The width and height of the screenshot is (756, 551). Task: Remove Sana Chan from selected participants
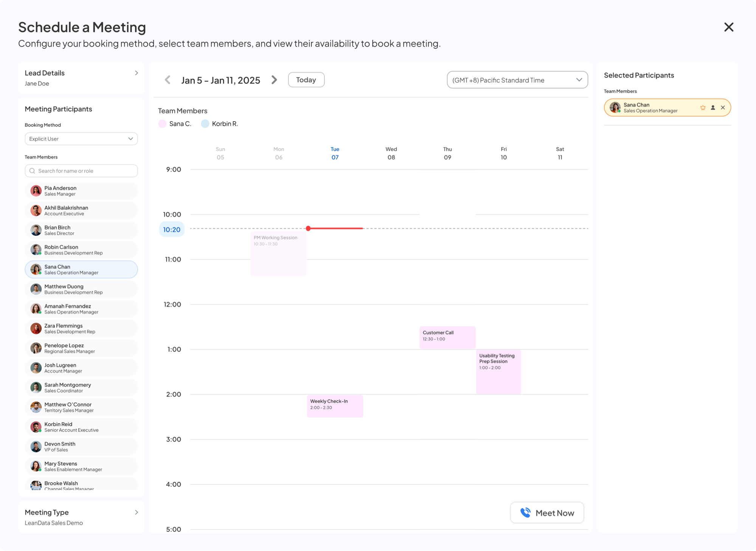[x=723, y=108]
